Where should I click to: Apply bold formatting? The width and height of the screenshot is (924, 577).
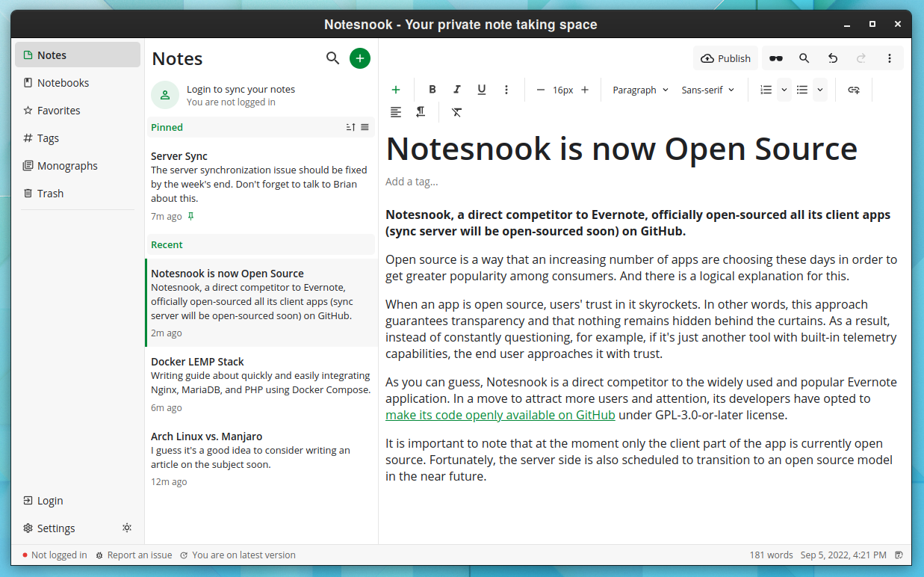(x=432, y=90)
